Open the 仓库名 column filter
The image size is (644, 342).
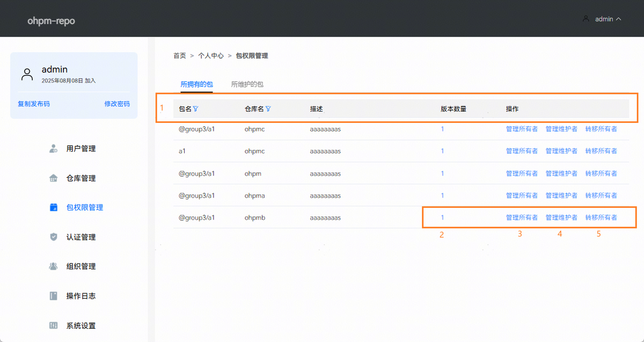click(x=268, y=109)
